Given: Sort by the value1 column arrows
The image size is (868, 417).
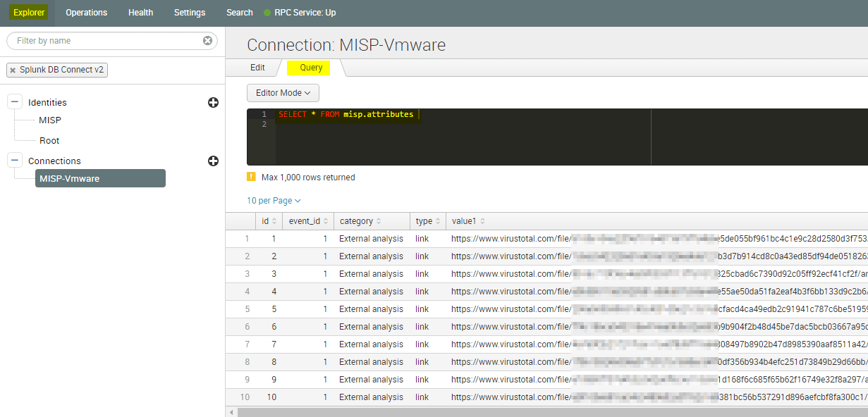Looking at the screenshot, I should pos(482,221).
